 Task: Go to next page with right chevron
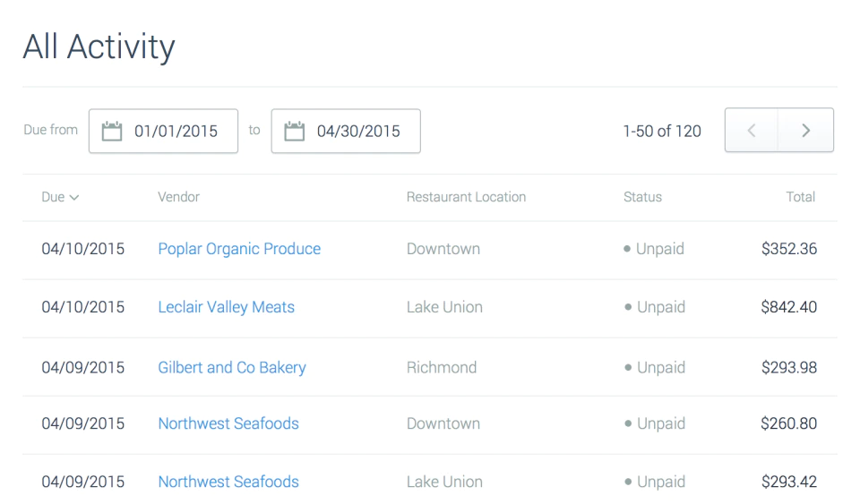pyautogui.click(x=805, y=131)
